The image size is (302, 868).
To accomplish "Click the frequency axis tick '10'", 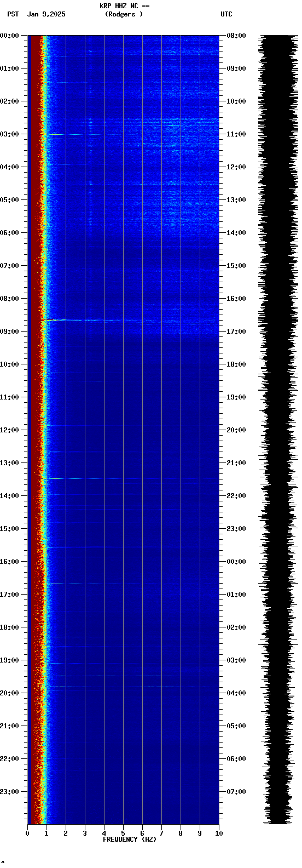I will pyautogui.click(x=219, y=833).
